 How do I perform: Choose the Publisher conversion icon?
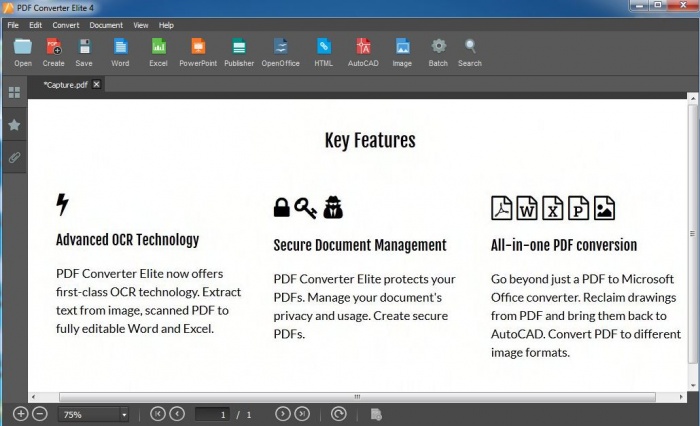click(239, 52)
